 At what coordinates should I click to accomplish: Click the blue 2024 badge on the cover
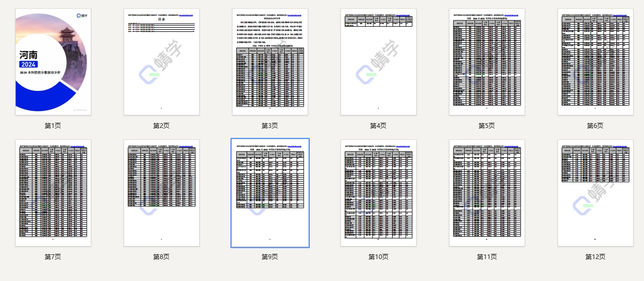[x=28, y=64]
